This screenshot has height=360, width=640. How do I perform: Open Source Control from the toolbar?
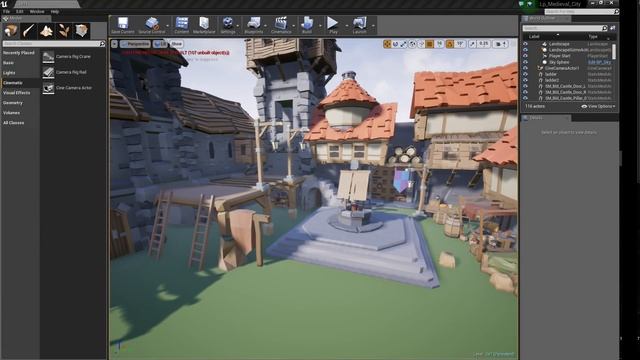[x=151, y=25]
